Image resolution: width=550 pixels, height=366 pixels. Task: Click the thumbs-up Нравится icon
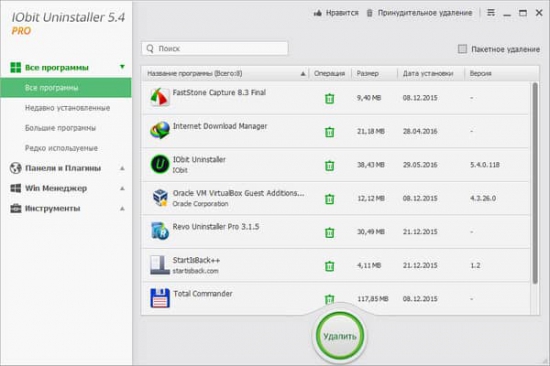pyautogui.click(x=318, y=13)
